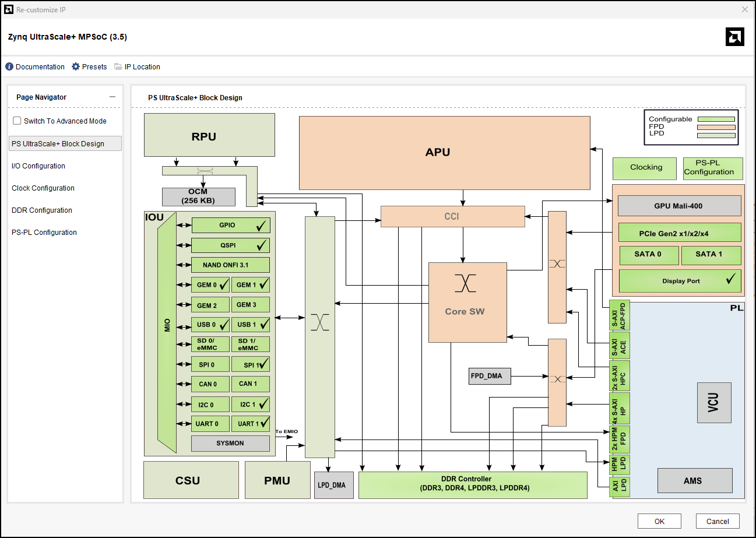Select the UART 1 block
This screenshot has height=538, width=756.
(250, 424)
